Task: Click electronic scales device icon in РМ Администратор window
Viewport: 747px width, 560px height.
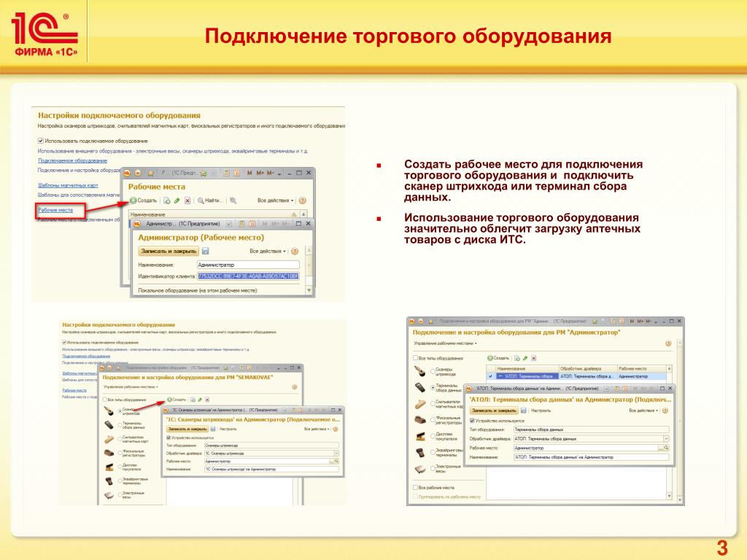Action: tap(420, 469)
